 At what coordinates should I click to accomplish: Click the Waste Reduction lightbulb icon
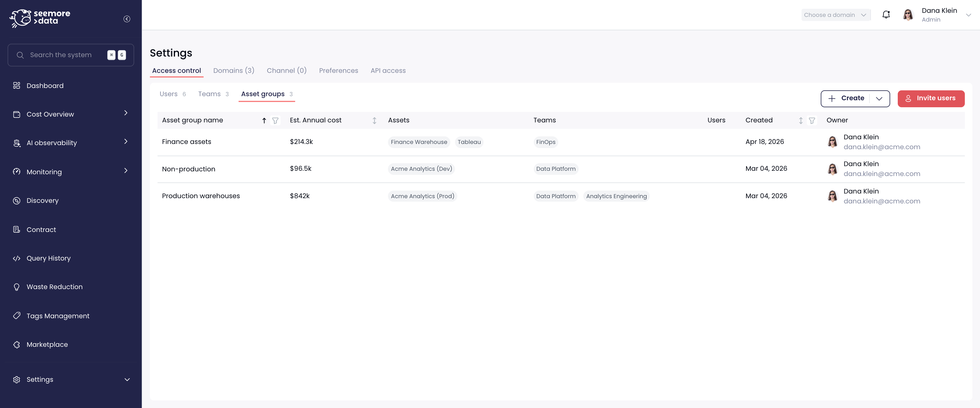(x=16, y=287)
